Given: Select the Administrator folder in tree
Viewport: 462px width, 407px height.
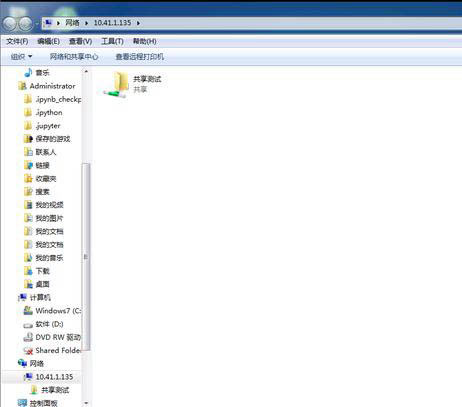Looking at the screenshot, I should tap(52, 86).
